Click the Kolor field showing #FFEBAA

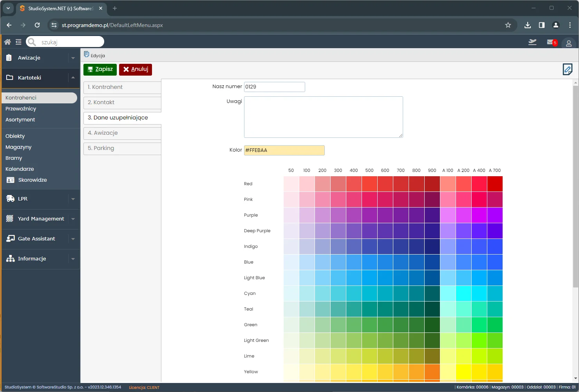(284, 150)
